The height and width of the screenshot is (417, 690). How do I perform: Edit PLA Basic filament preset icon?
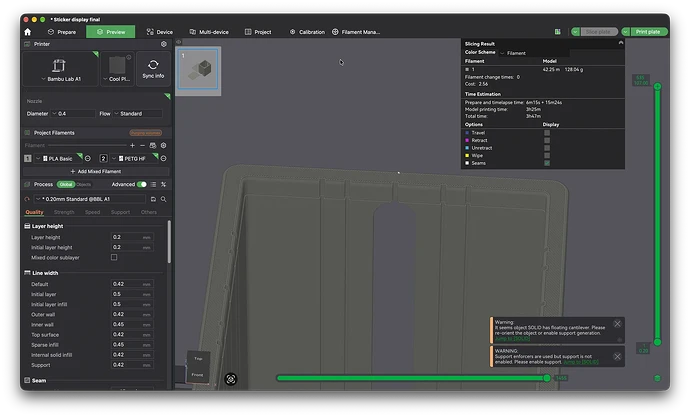click(x=88, y=158)
